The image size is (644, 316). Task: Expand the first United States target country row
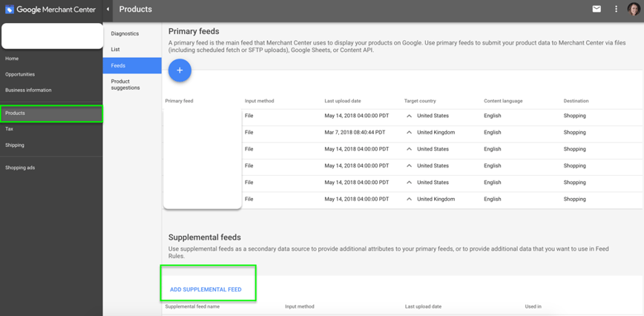click(x=409, y=116)
